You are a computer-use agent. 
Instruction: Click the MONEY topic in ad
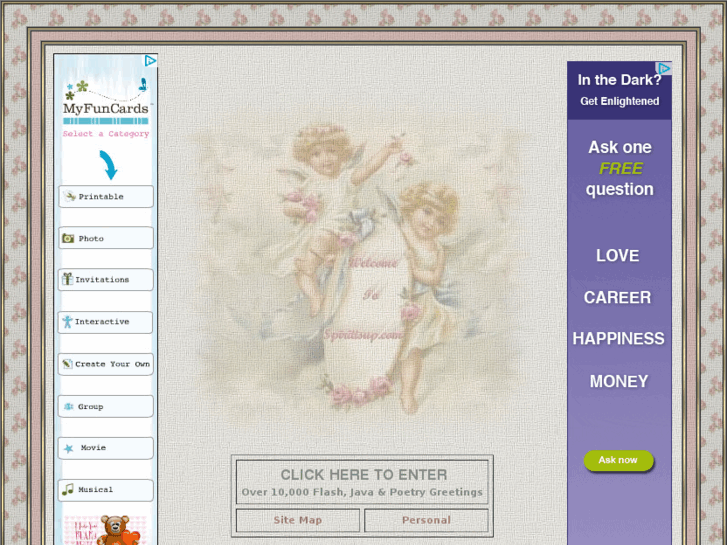(619, 381)
